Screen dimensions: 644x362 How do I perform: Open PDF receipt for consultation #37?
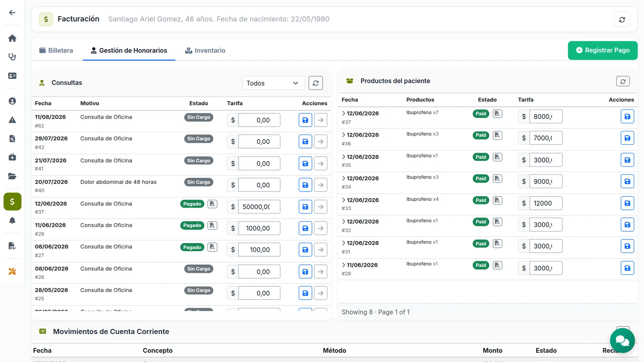coord(212,204)
